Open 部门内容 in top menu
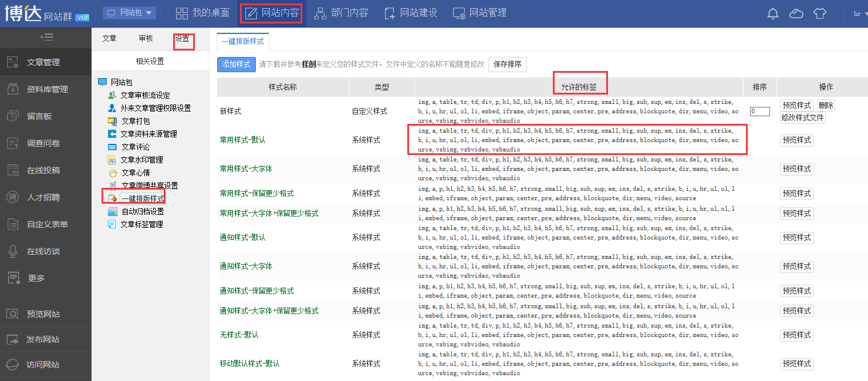The width and height of the screenshot is (868, 381). [340, 13]
